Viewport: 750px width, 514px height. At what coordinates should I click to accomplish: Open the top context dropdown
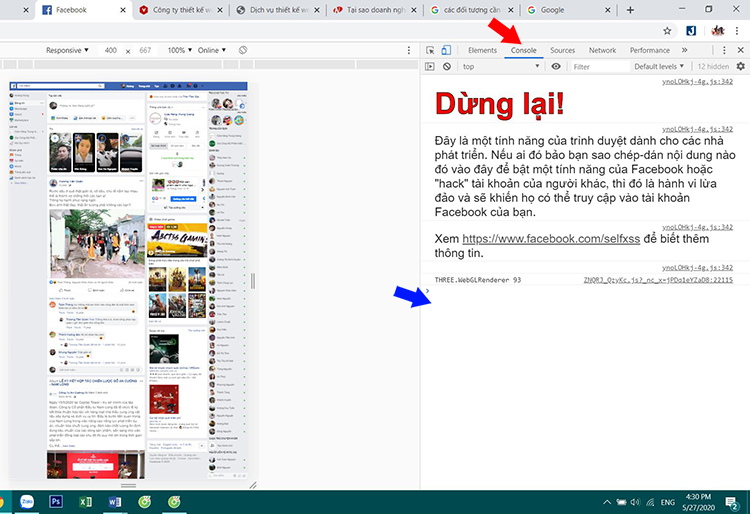point(501,66)
